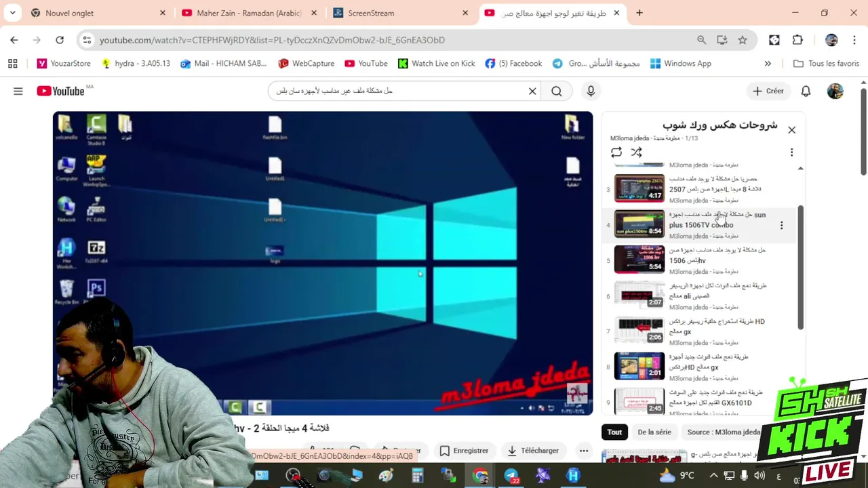Play playlist video with 2:07 duration
The width and height of the screenshot is (868, 488).
639,295
